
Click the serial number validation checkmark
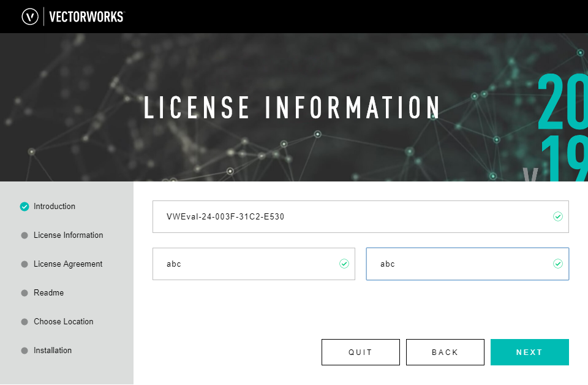(557, 216)
